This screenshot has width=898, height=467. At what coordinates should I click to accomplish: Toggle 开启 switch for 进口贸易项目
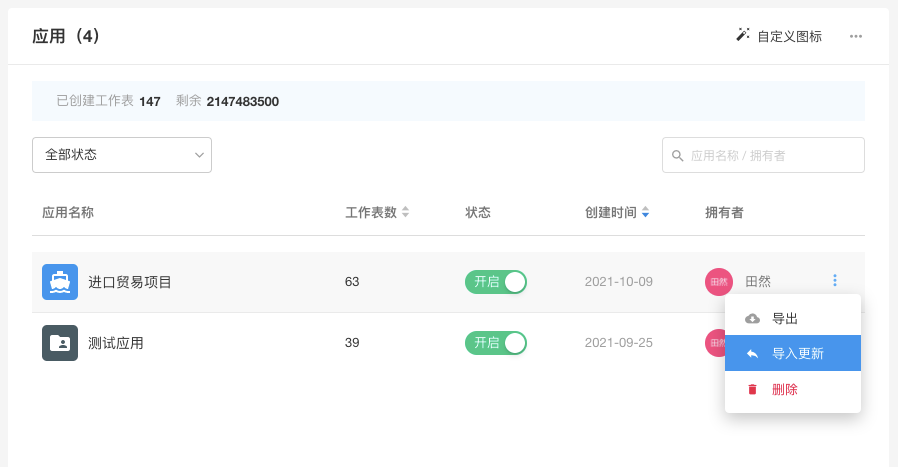point(496,282)
